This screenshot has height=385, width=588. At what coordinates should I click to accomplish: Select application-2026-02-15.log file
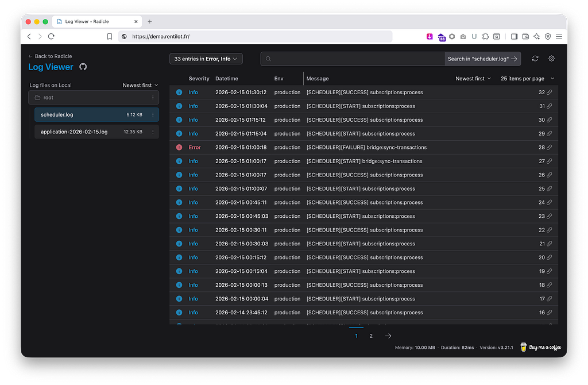pos(96,132)
